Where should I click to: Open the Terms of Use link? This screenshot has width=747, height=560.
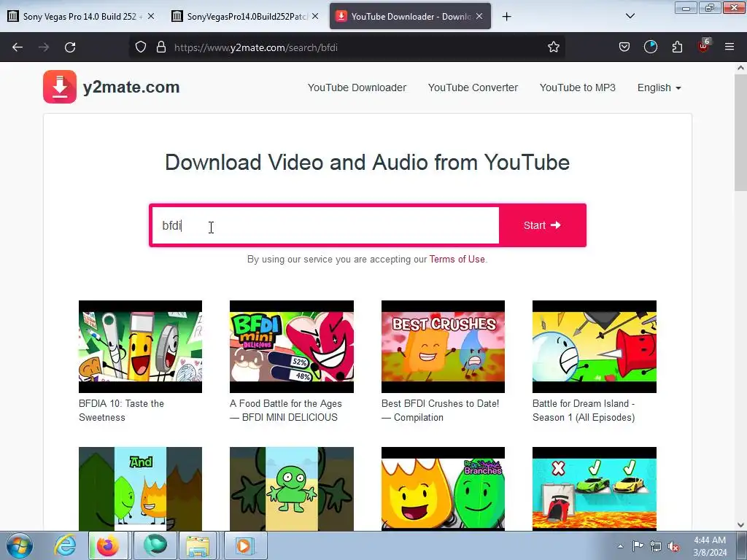[x=457, y=259]
